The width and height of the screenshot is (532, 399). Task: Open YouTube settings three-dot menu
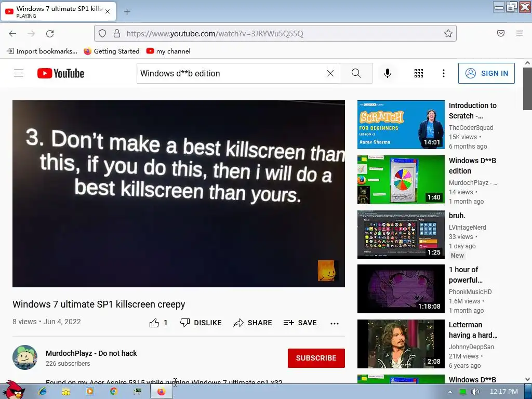(444, 73)
